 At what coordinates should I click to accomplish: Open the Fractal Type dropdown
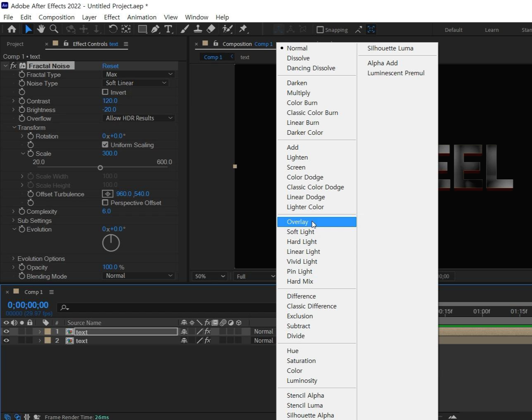[x=139, y=74]
